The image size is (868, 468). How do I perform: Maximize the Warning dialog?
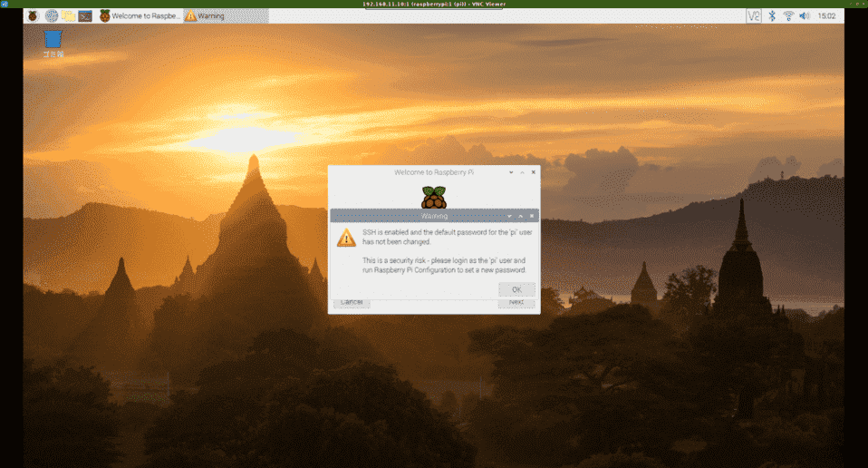point(520,216)
